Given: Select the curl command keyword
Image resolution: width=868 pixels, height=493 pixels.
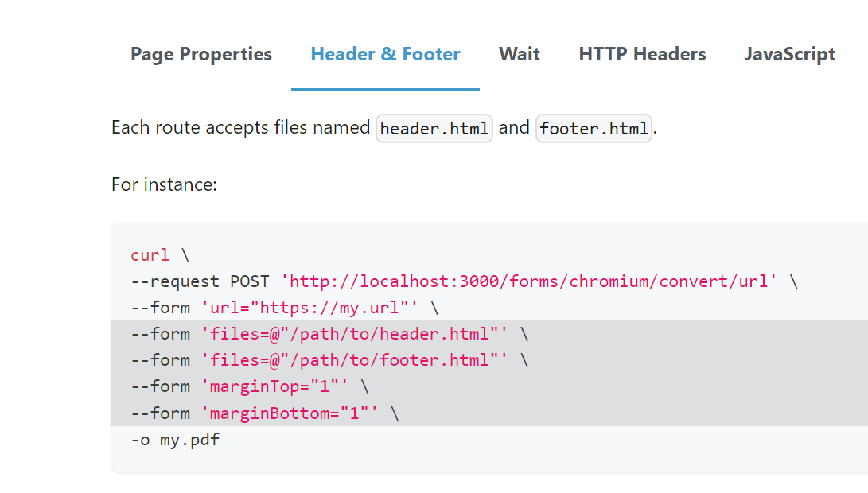Looking at the screenshot, I should click(150, 254).
